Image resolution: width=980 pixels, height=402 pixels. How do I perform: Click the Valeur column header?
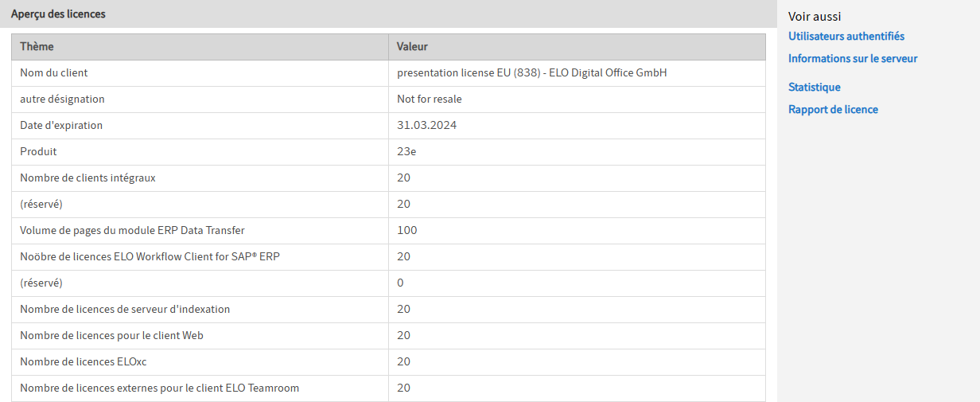point(577,47)
